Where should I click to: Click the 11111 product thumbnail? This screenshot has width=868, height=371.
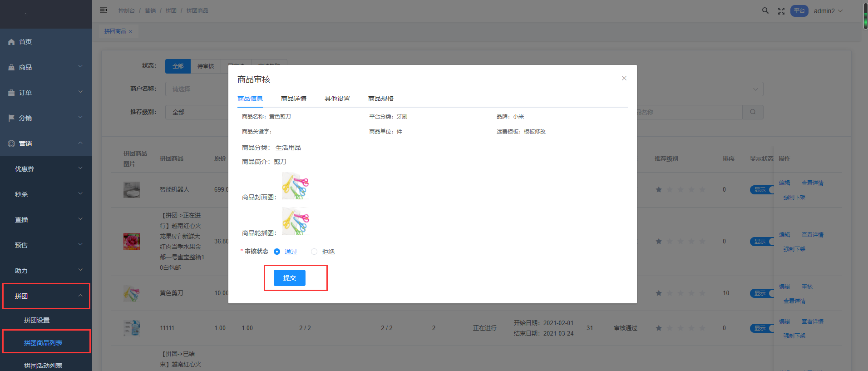click(x=132, y=328)
